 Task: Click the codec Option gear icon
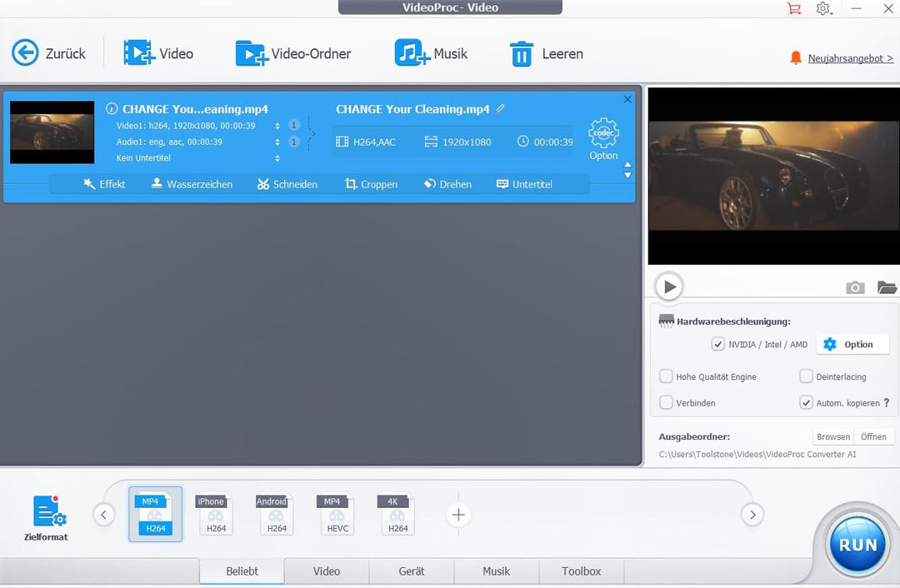(x=603, y=134)
